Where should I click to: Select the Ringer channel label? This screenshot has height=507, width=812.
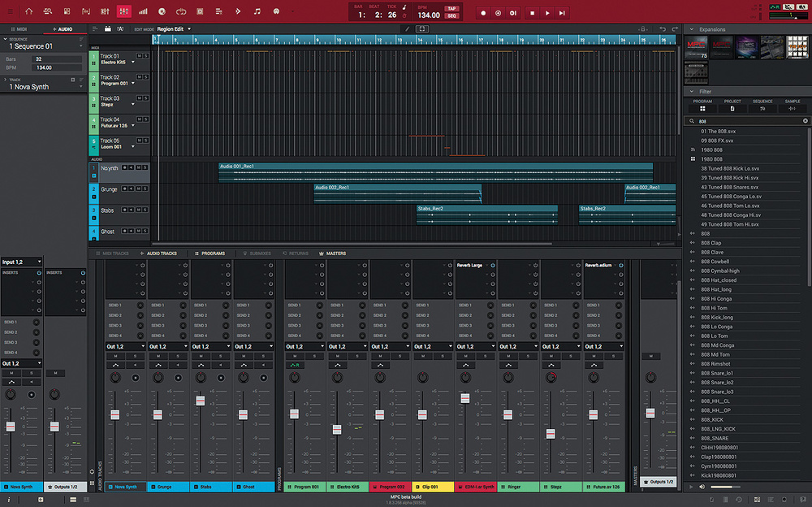(519, 487)
